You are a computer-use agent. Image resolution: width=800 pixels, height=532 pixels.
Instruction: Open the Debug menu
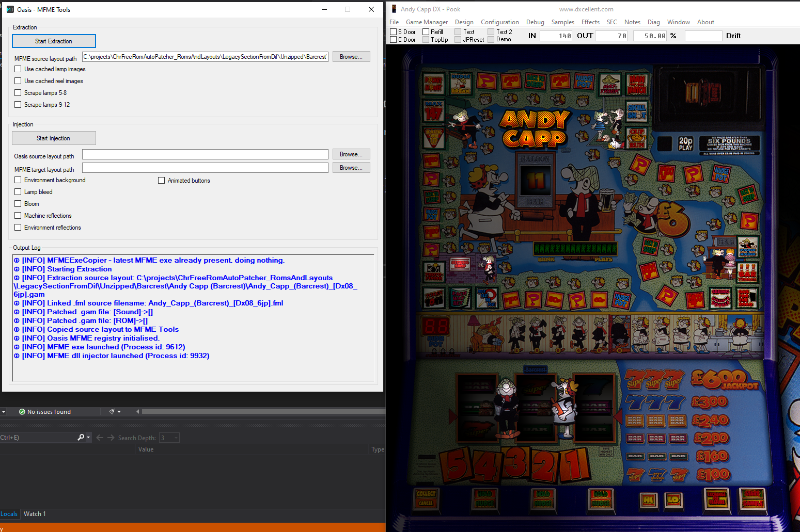[x=535, y=22]
